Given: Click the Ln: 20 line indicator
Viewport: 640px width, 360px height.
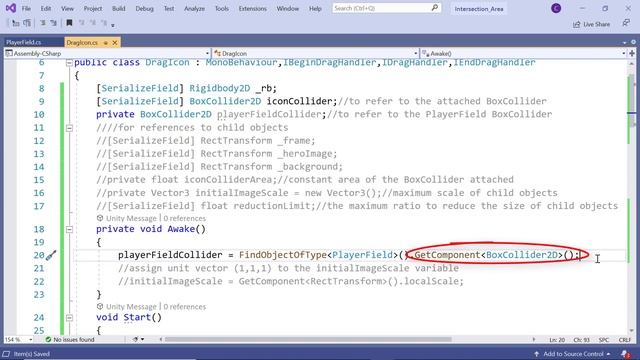Looking at the screenshot, I should tap(557, 340).
